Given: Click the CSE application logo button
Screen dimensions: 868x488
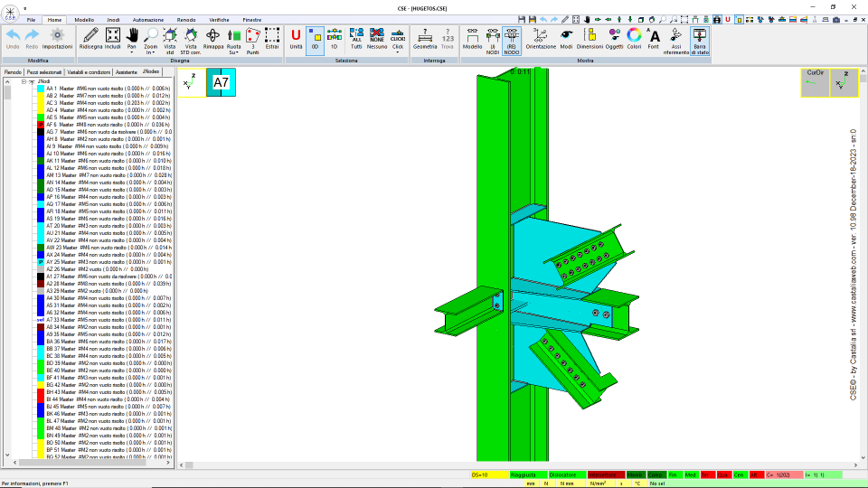Looking at the screenshot, I should pyautogui.click(x=10, y=12).
